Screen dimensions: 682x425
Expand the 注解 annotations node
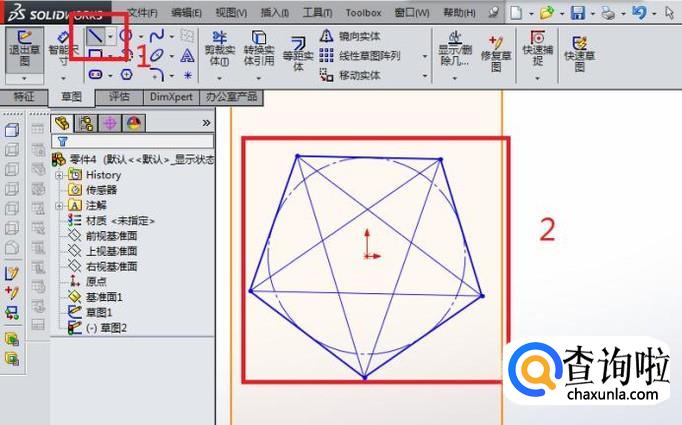[59, 205]
